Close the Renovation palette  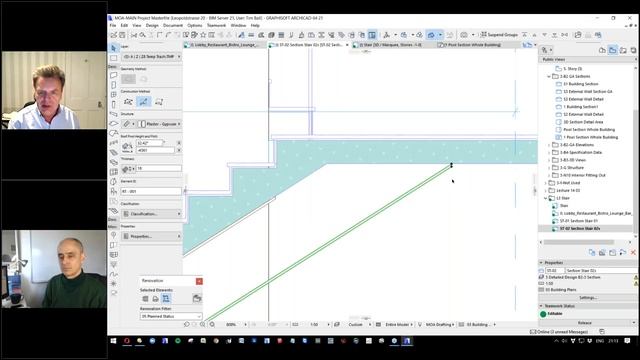[199, 281]
